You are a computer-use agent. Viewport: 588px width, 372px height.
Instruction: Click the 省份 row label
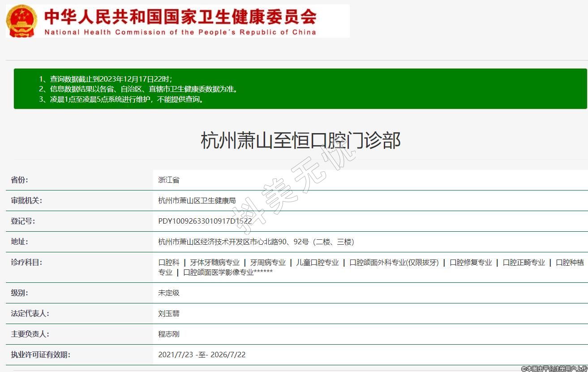pos(19,180)
